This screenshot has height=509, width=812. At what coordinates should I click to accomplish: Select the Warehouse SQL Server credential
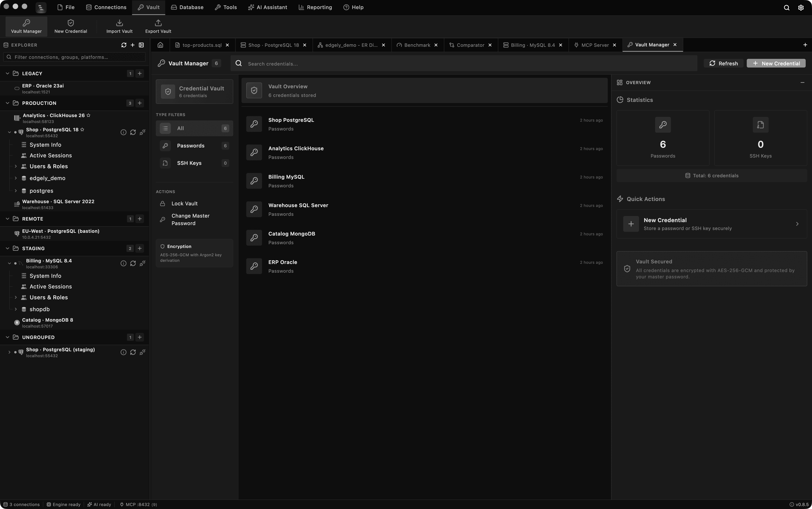pos(424,209)
